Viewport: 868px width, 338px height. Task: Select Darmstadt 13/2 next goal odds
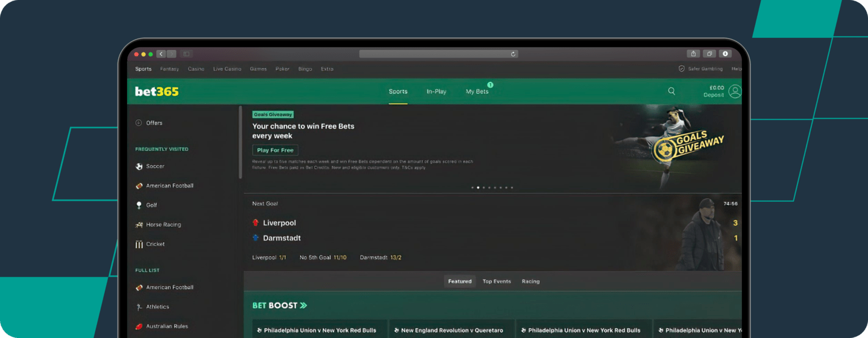[x=380, y=257]
